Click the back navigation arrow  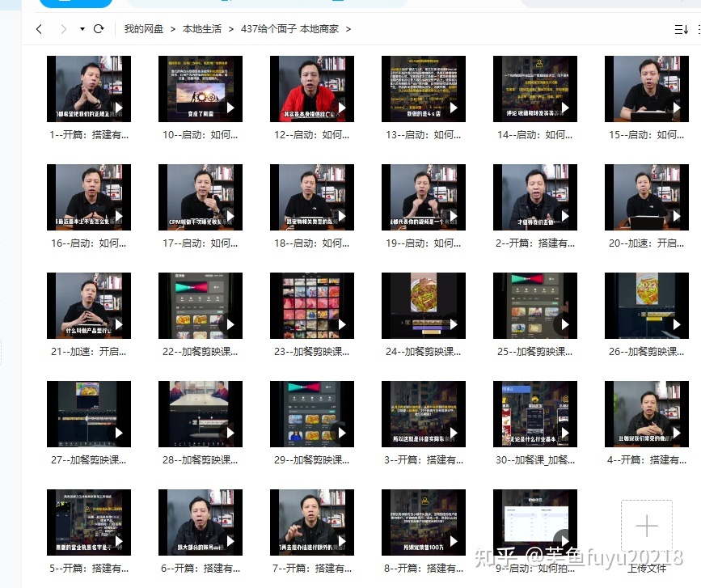[39, 29]
